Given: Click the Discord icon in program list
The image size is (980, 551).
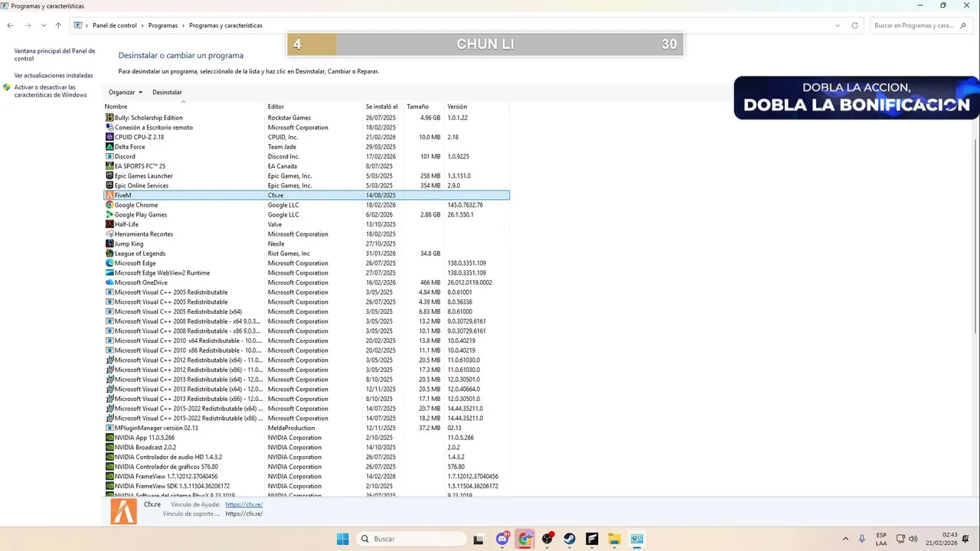Looking at the screenshot, I should click(109, 156).
